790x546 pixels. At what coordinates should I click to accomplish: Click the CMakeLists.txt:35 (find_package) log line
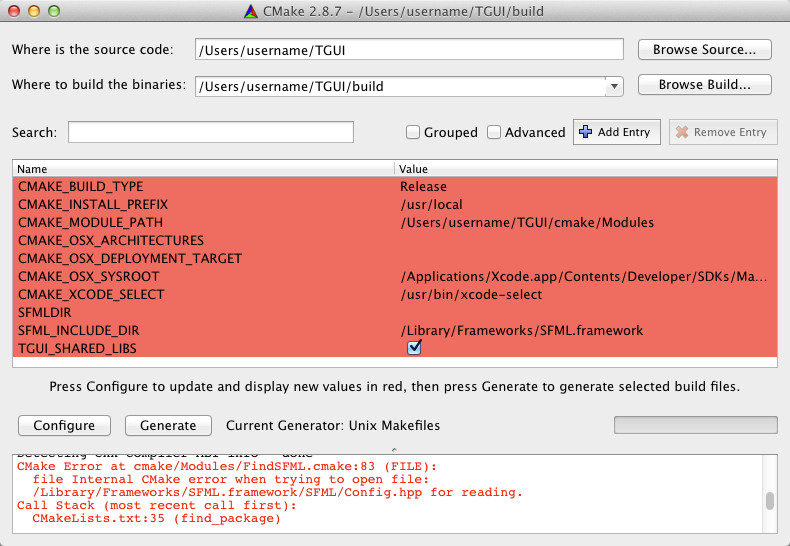(x=156, y=518)
